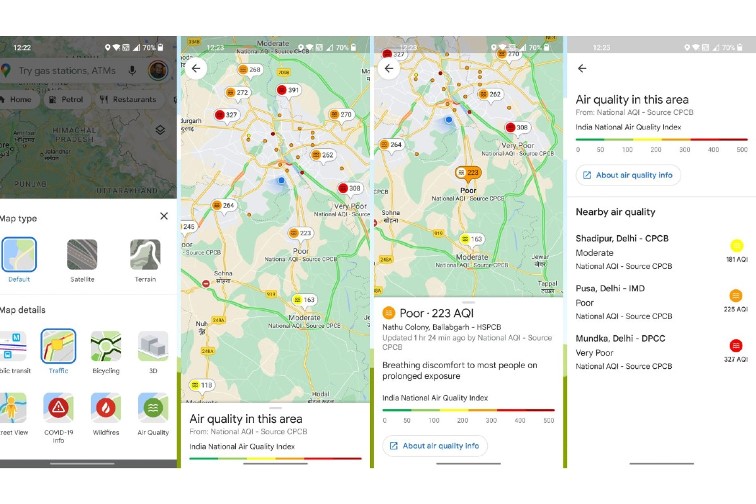Open About air quality info, fourth screen
This screenshot has width=756, height=504.
628,175
